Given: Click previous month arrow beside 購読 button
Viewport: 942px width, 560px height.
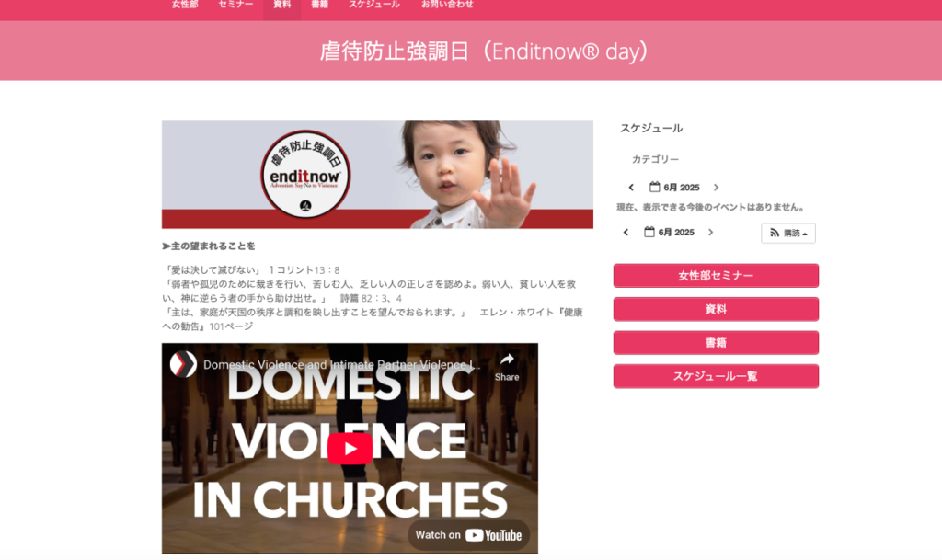Looking at the screenshot, I should coord(626,233).
